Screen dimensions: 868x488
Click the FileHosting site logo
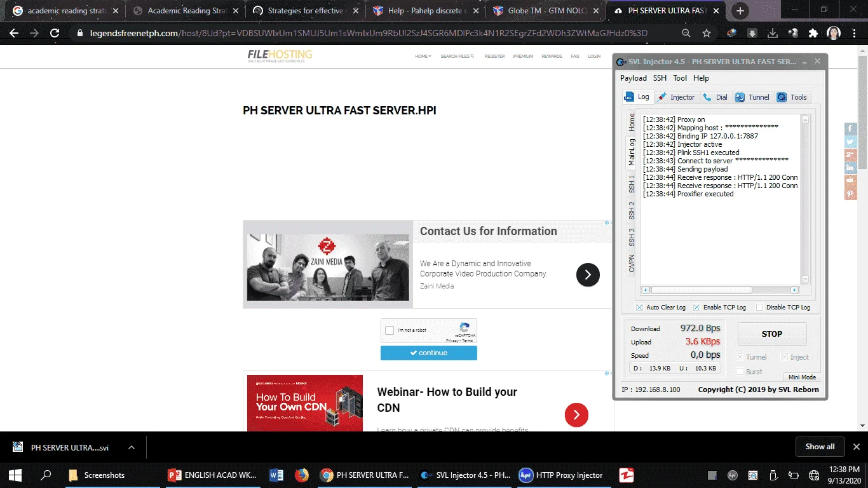[280, 56]
